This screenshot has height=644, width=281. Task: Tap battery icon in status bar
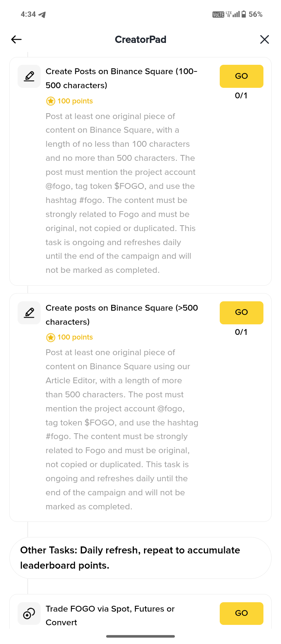tap(244, 14)
